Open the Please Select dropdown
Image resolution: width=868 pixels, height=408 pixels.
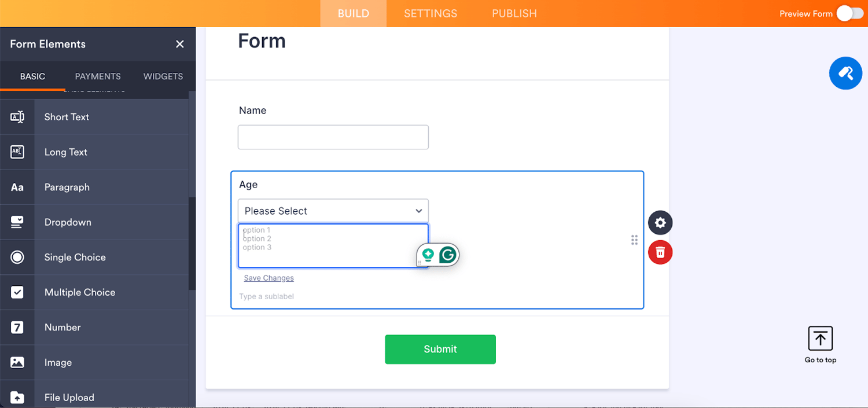333,211
